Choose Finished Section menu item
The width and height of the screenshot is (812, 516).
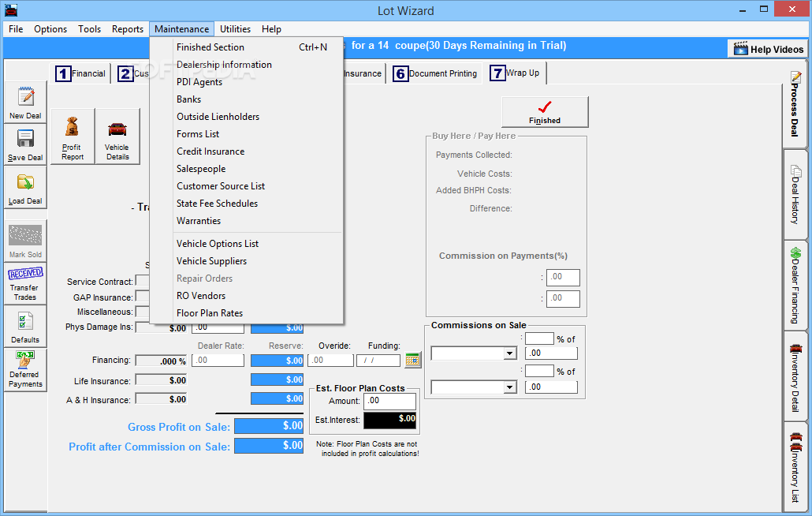click(x=247, y=47)
